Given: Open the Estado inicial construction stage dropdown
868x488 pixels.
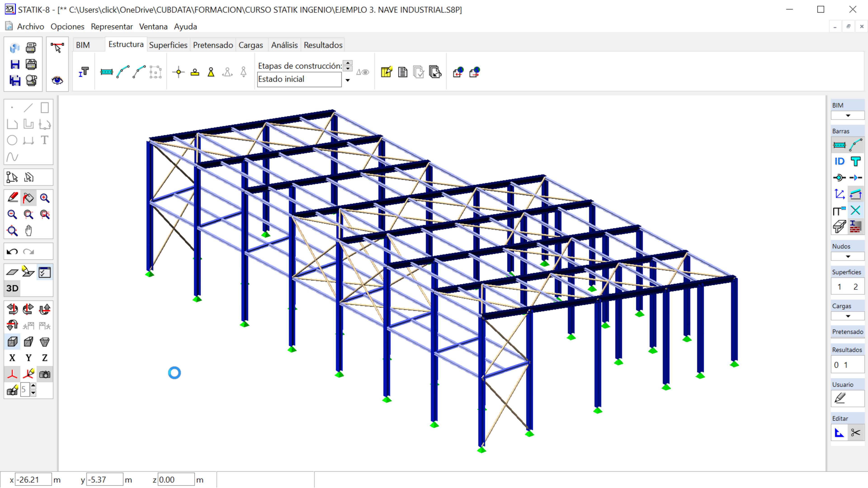Looking at the screenshot, I should click(347, 80).
